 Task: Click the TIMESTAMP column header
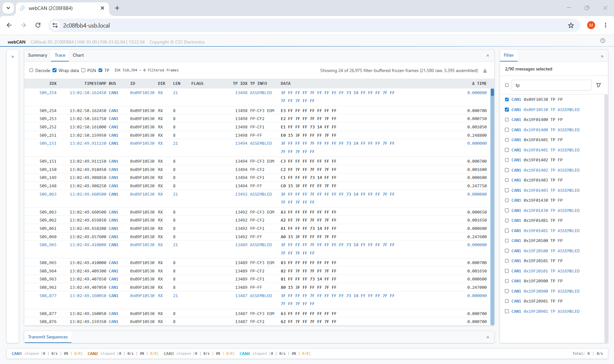click(95, 84)
